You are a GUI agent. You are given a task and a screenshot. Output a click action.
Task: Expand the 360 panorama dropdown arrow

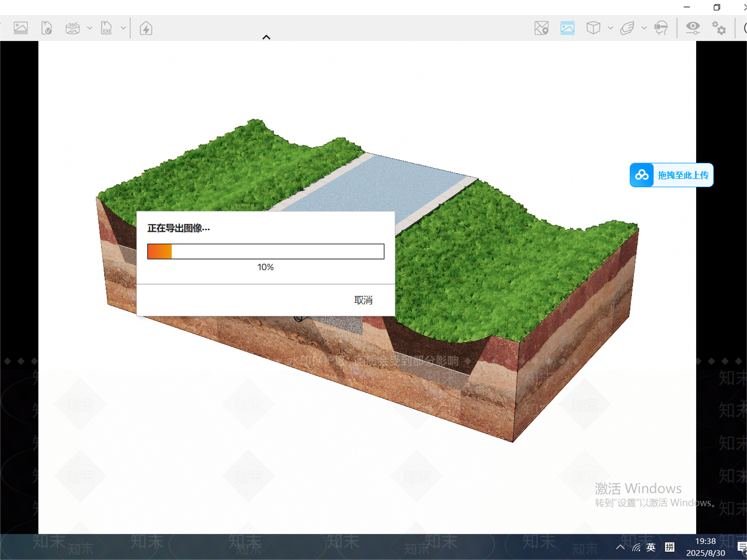pos(90,28)
